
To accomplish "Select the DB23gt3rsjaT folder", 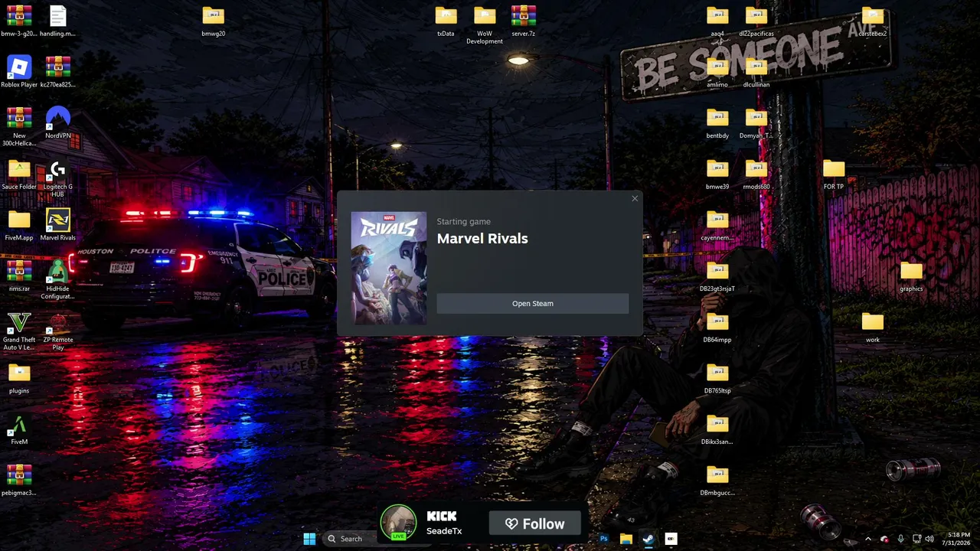I will click(x=717, y=276).
